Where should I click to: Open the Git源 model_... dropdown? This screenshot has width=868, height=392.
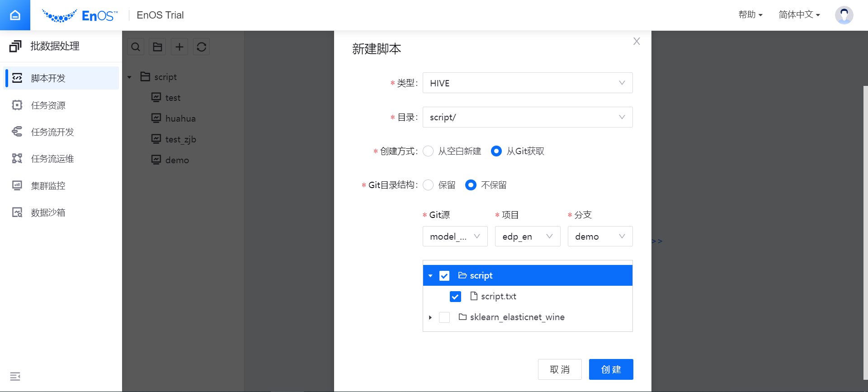click(x=455, y=236)
